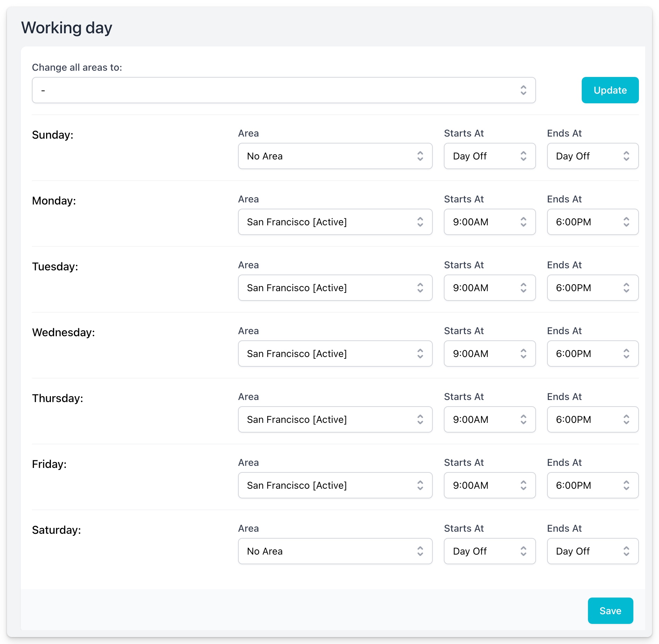Change Monday's Ends At time

pyautogui.click(x=592, y=222)
